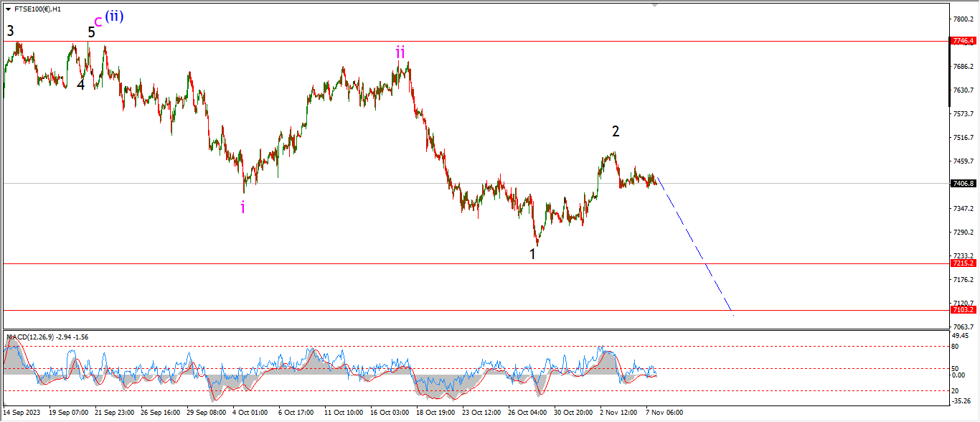Click the red 7746.4 price tag
The image size is (980, 422).
(x=962, y=42)
